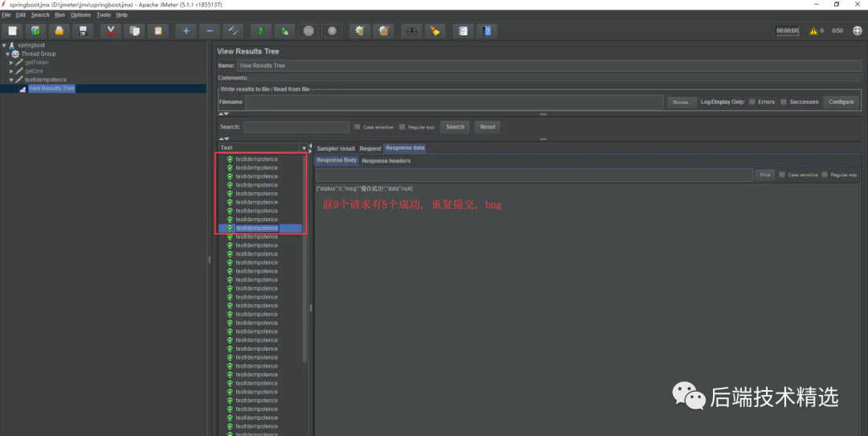Click the remote engines icon at top right

click(x=857, y=31)
